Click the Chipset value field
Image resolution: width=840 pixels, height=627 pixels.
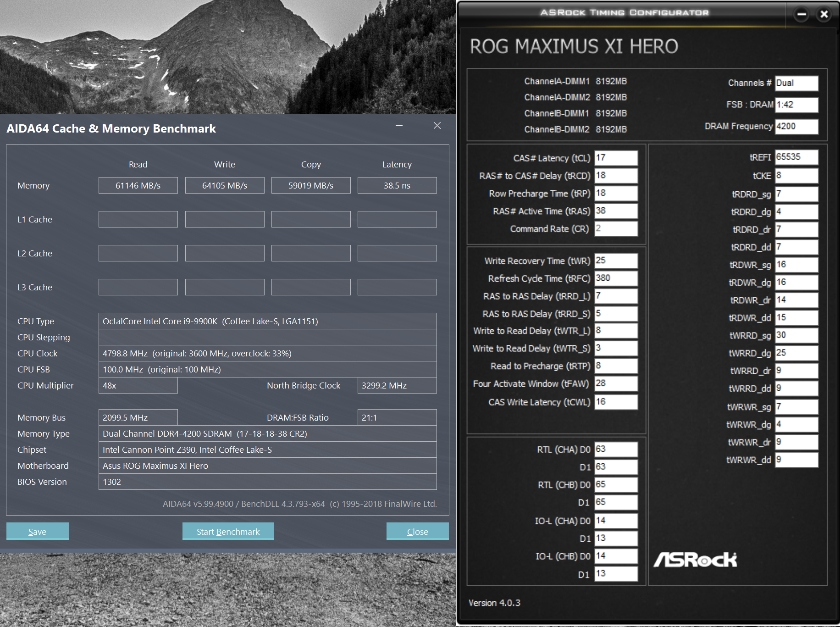pos(268,449)
